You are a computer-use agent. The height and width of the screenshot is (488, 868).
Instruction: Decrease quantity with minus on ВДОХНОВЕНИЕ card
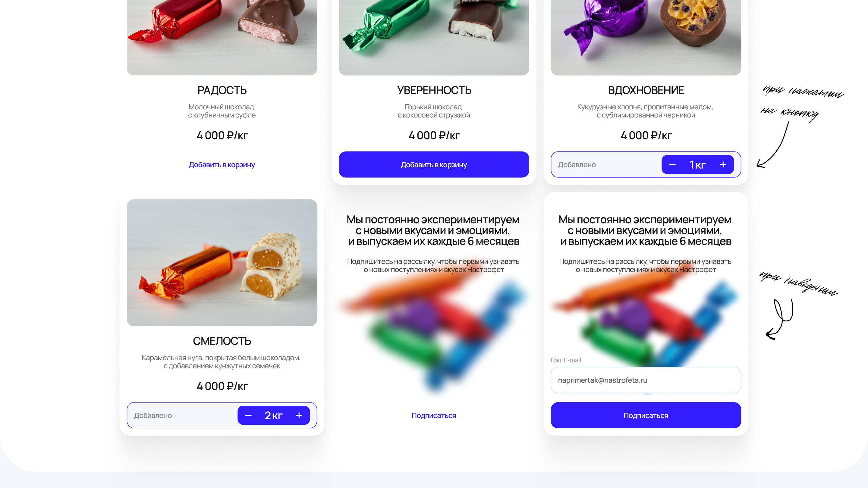tap(672, 165)
